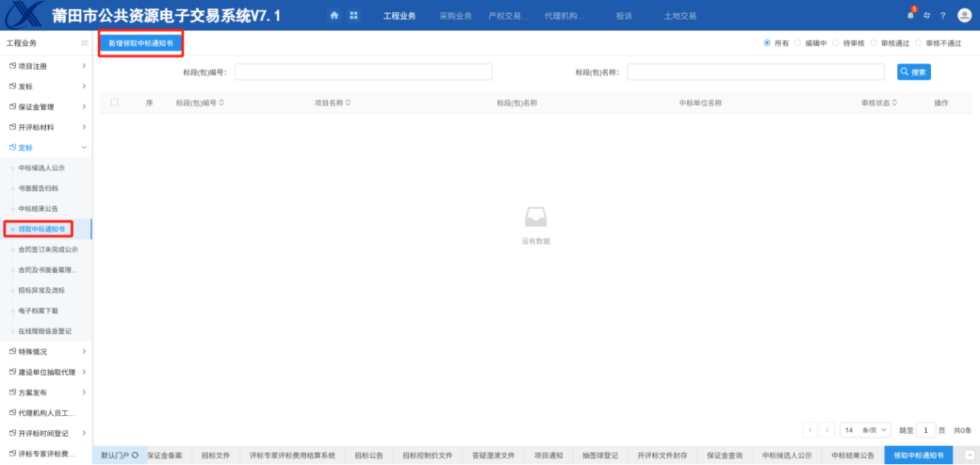The image size is (980, 465).
Task: Click the question mark help icon
Action: click(943, 15)
